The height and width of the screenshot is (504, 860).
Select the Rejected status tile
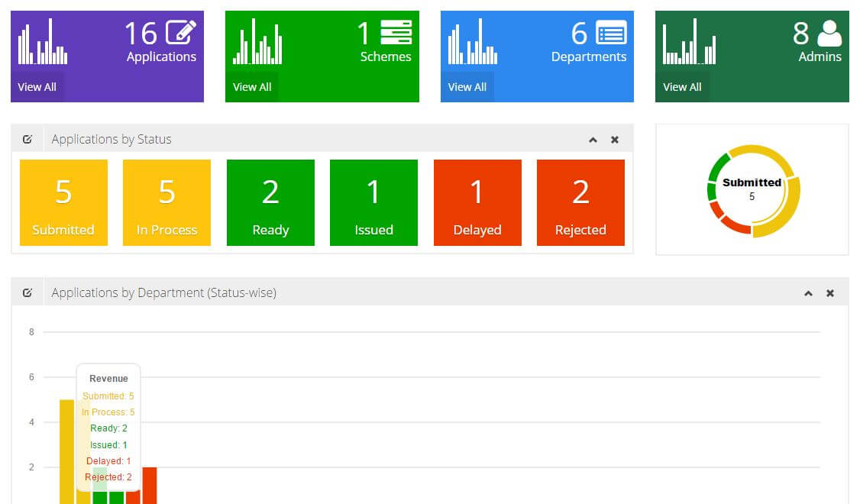580,202
